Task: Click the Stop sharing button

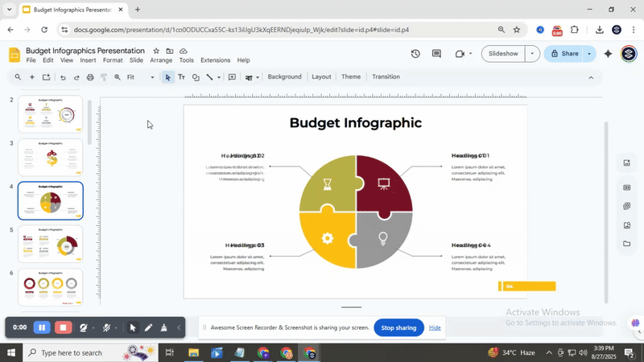Action: coord(398,327)
